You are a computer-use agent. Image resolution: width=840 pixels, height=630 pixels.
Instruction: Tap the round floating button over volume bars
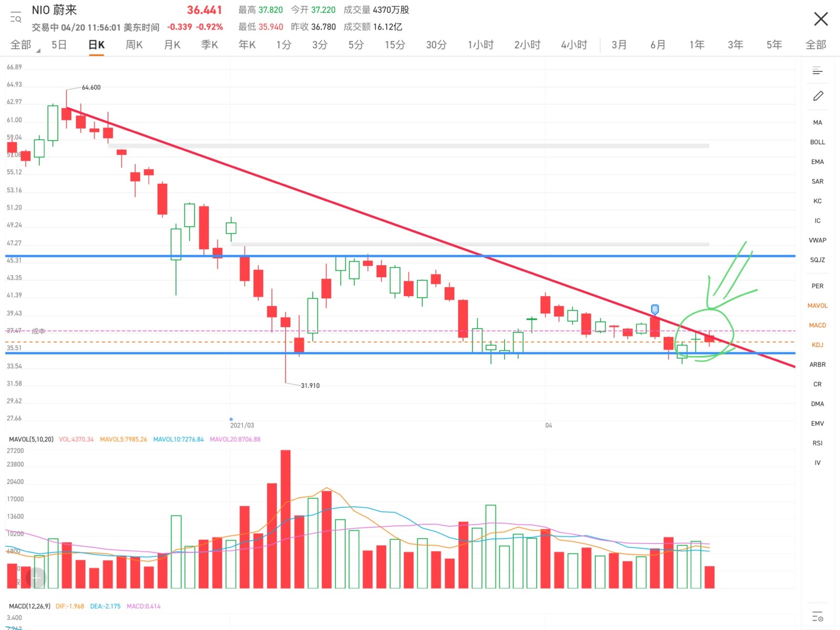(x=36, y=577)
